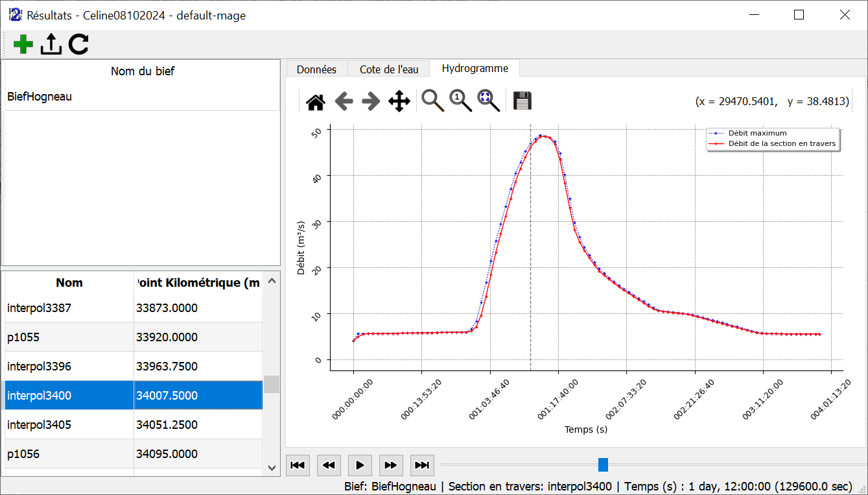Image resolution: width=868 pixels, height=495 pixels.
Task: Click the zoom-to-fit magnifier icon
Action: coord(488,101)
